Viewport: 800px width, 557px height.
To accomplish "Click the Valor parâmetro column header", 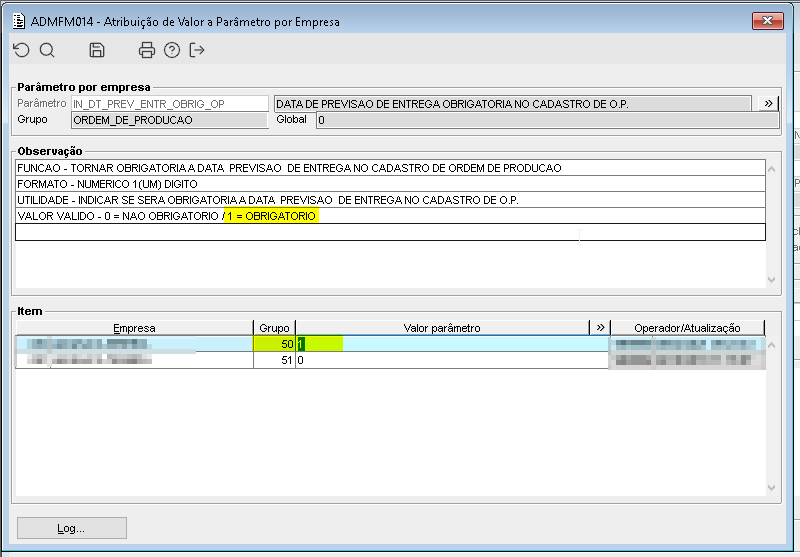I will [442, 328].
